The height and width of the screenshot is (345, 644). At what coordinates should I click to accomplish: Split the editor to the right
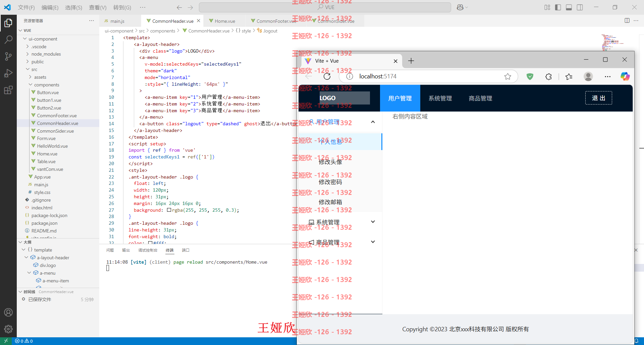(627, 20)
